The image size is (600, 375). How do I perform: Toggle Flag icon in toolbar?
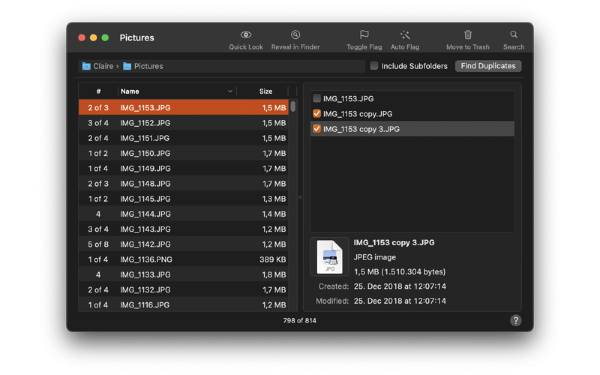364,35
